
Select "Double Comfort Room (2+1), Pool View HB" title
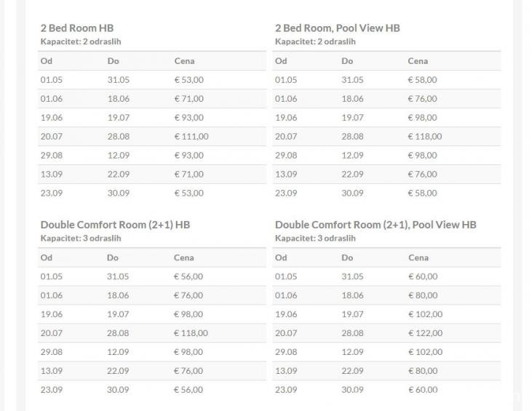[376, 225]
